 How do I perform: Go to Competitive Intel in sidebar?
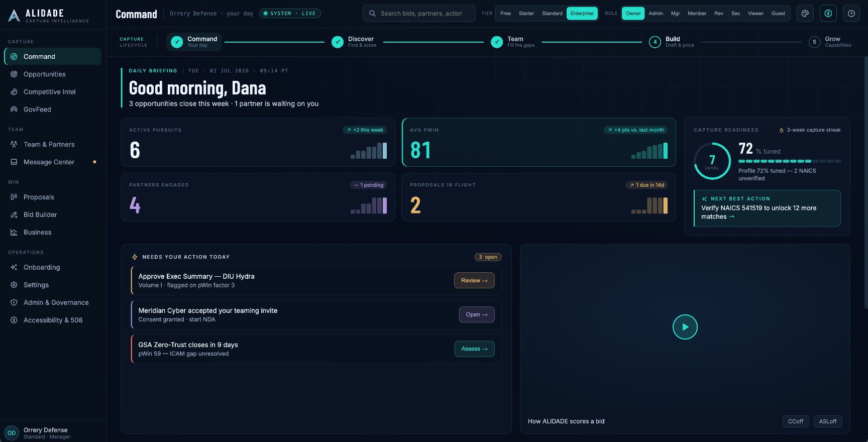click(x=52, y=92)
